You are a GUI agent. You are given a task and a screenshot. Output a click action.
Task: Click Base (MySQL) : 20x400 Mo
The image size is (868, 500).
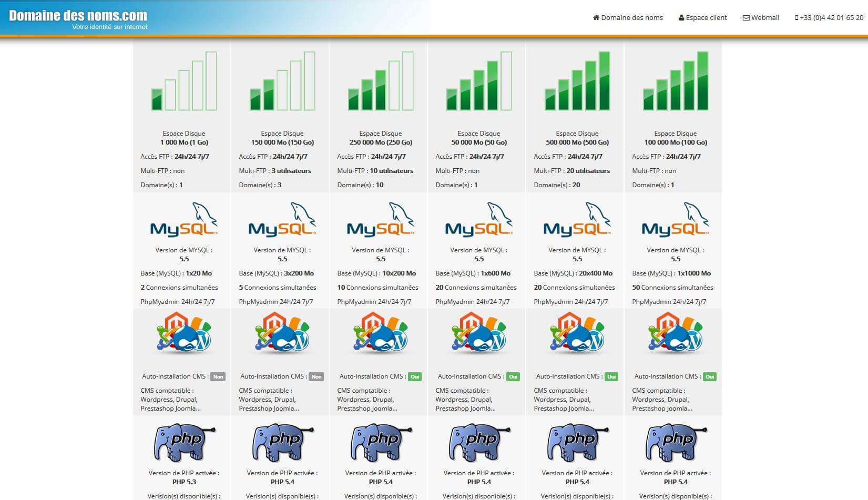click(x=573, y=273)
